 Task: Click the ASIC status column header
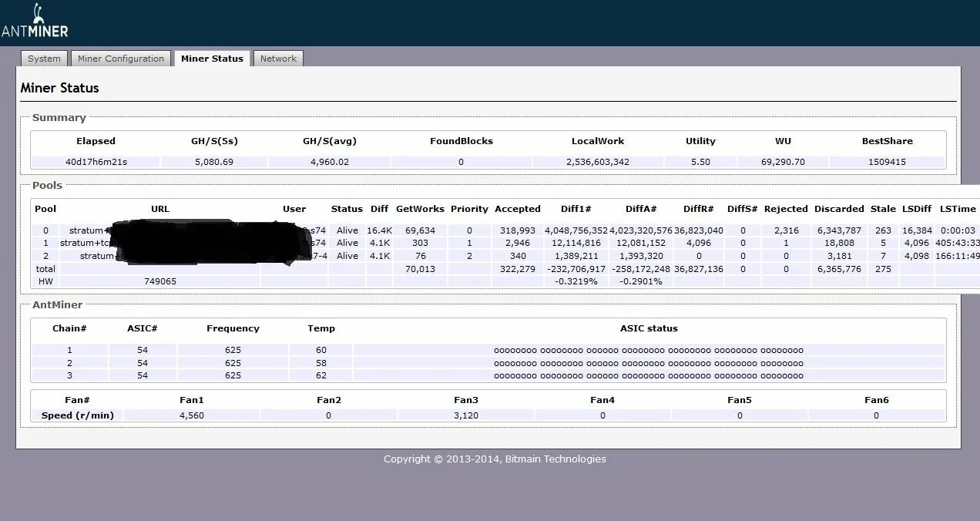(x=649, y=328)
